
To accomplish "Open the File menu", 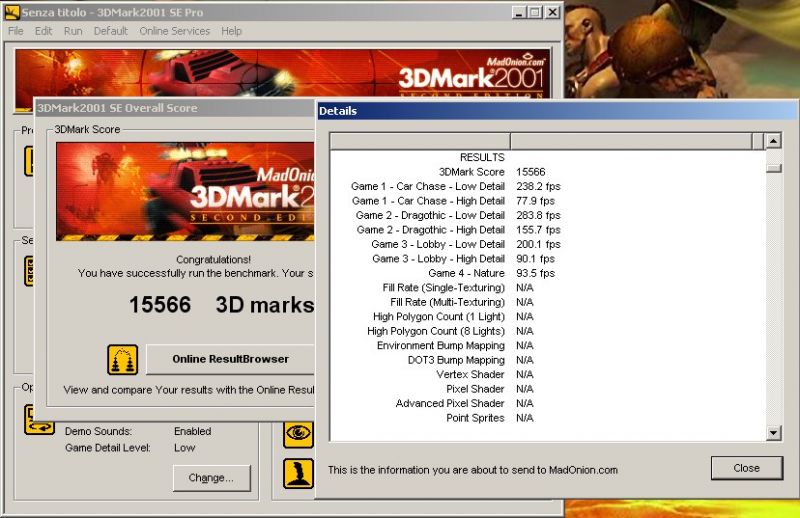I will 16,31.
